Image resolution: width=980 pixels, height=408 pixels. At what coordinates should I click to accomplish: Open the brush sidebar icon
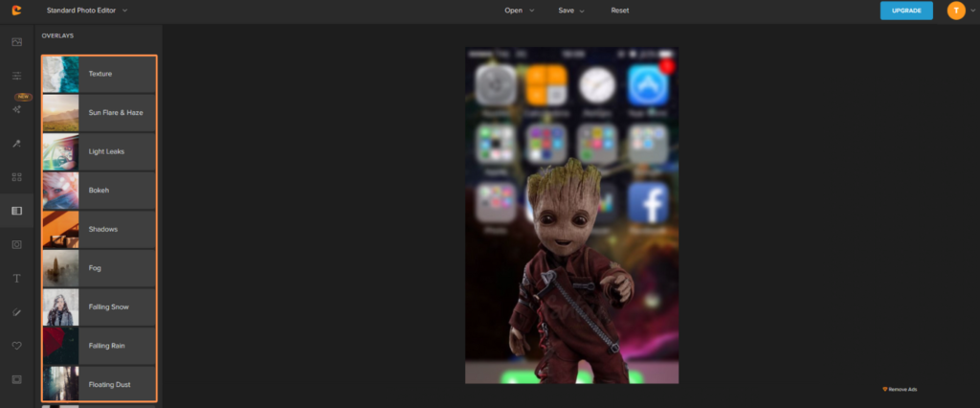coord(17,311)
